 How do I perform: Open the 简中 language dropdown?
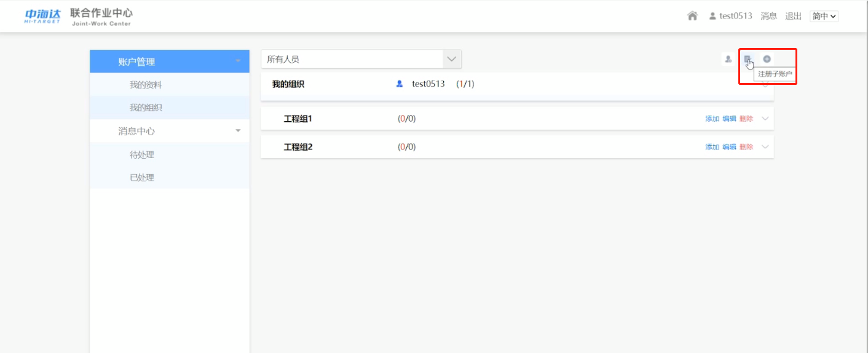tap(824, 17)
